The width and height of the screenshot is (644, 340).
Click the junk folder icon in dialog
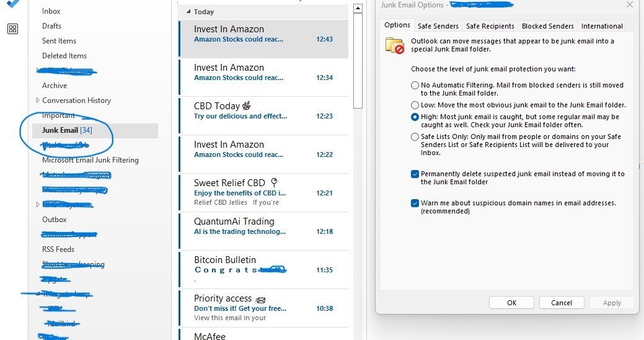pos(395,45)
